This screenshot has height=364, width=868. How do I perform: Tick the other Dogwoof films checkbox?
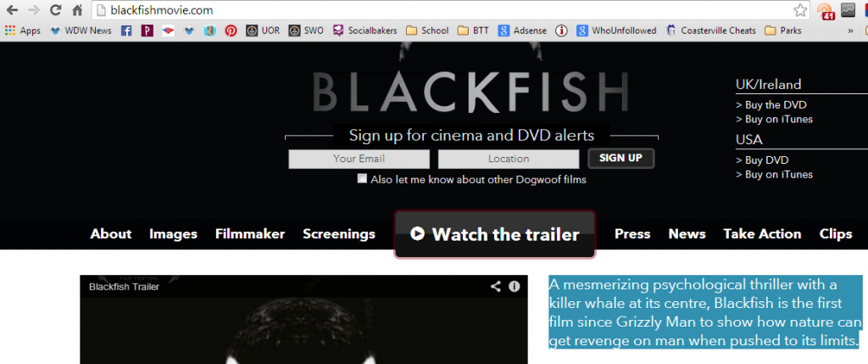coord(362,178)
